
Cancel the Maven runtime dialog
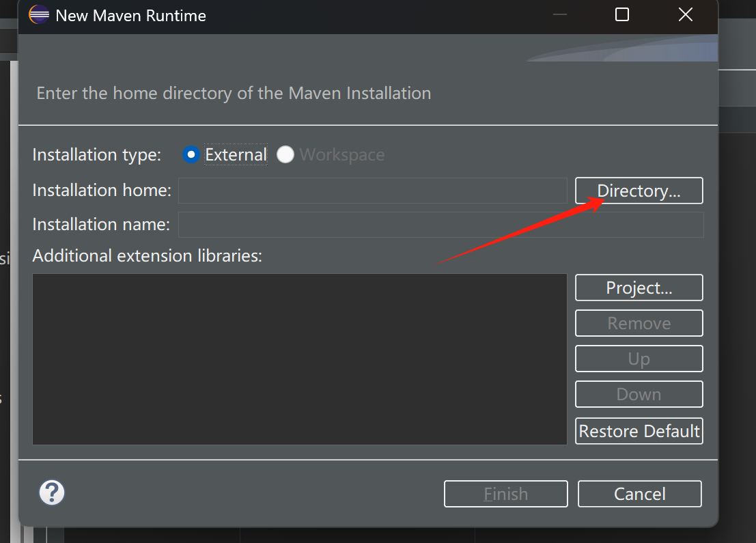click(639, 494)
